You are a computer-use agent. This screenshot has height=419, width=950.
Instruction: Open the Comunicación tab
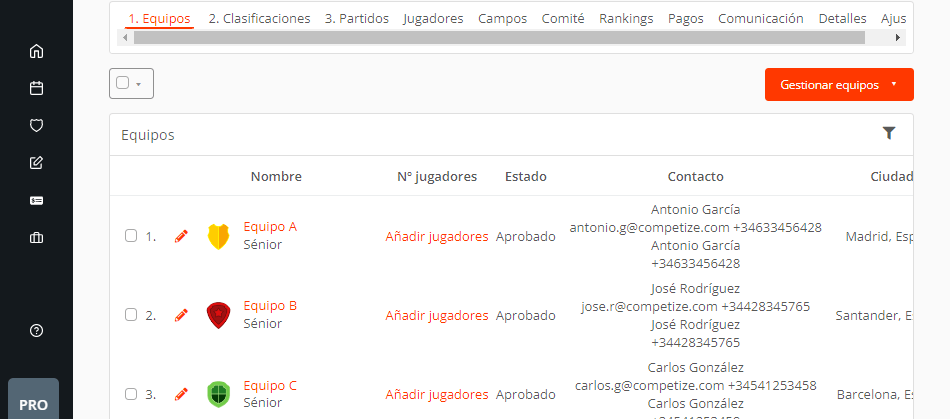761,19
